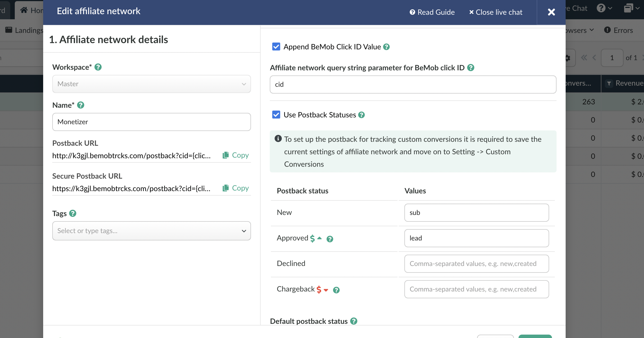Click the Landings icon in background menu
The width and height of the screenshot is (644, 338).
click(x=9, y=30)
